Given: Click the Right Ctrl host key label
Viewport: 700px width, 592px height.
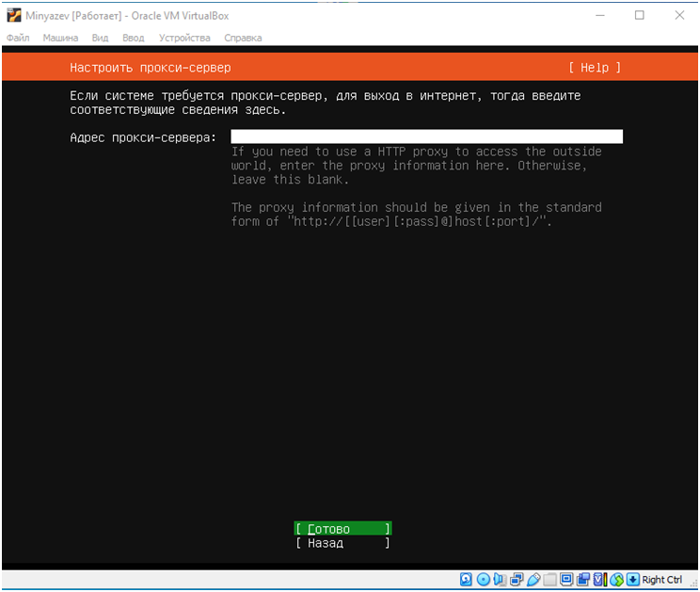Looking at the screenshot, I should (662, 580).
